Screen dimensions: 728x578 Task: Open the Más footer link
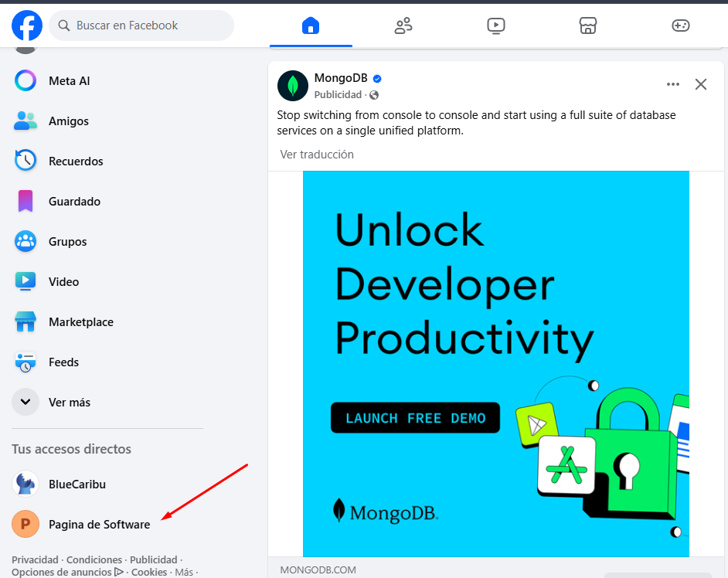click(184, 572)
